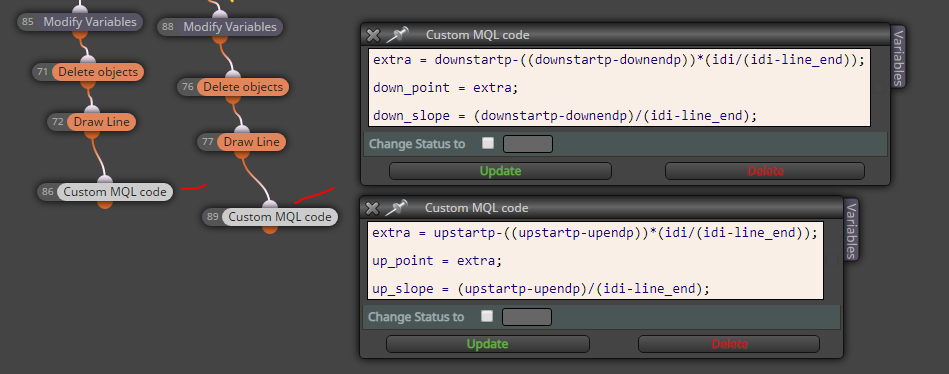The image size is (949, 374).
Task: Click into the up_slope code editor
Action: pyautogui.click(x=596, y=261)
